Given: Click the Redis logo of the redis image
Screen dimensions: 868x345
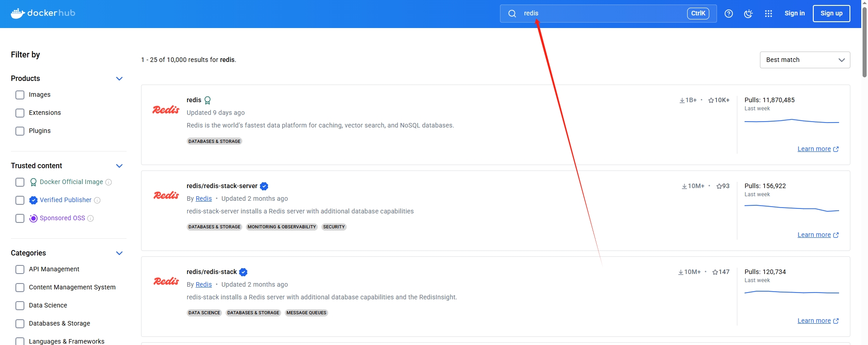Looking at the screenshot, I should (166, 109).
